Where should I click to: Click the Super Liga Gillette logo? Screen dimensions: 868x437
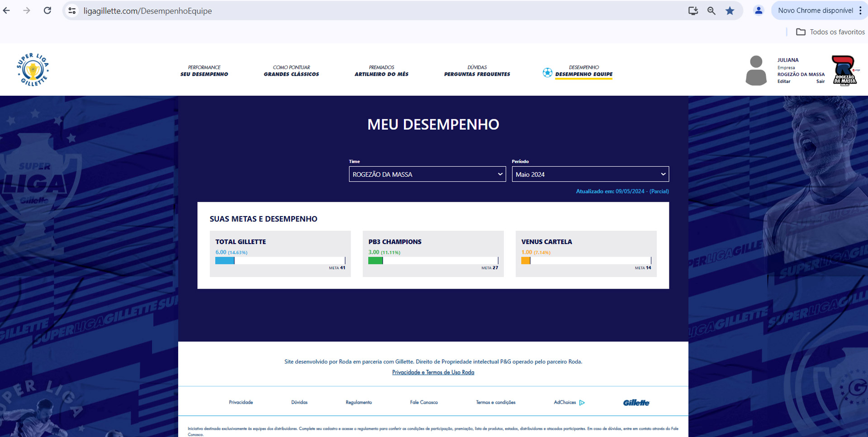pyautogui.click(x=33, y=70)
